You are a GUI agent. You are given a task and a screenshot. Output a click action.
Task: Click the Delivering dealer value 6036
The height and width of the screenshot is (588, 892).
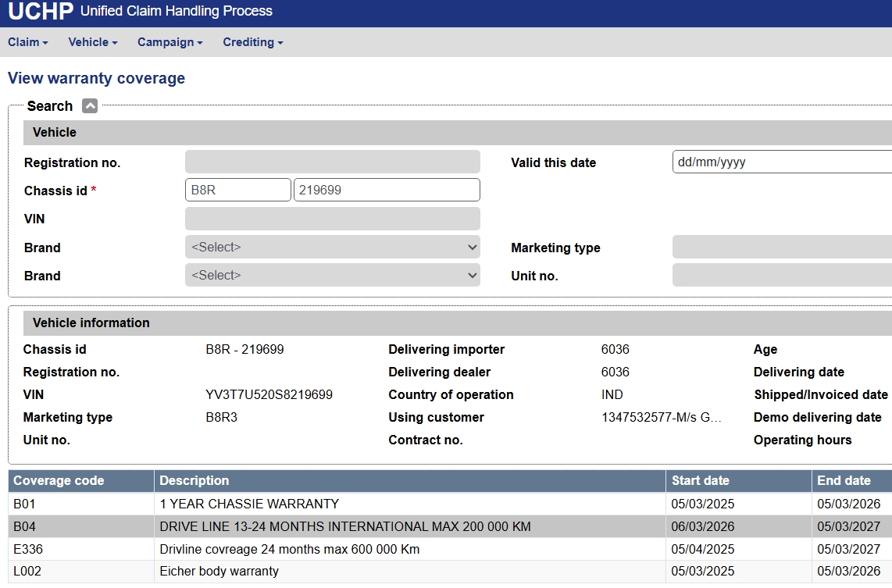pos(615,372)
